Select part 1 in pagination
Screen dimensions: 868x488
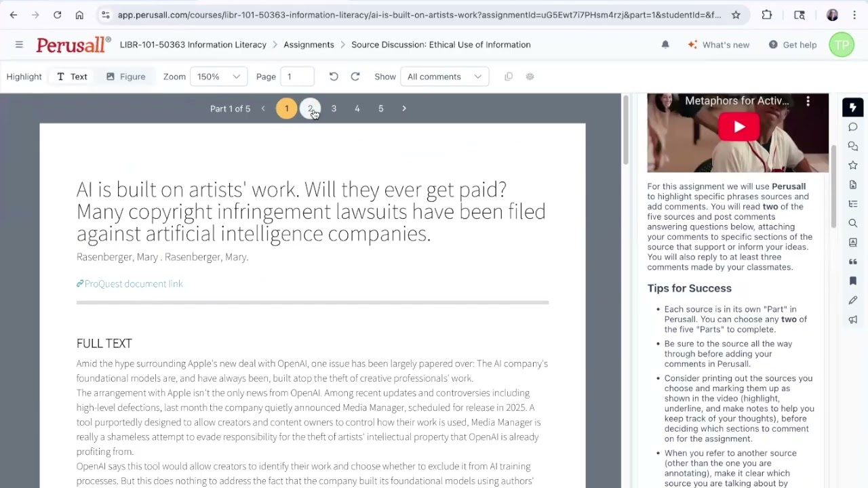[x=286, y=108]
